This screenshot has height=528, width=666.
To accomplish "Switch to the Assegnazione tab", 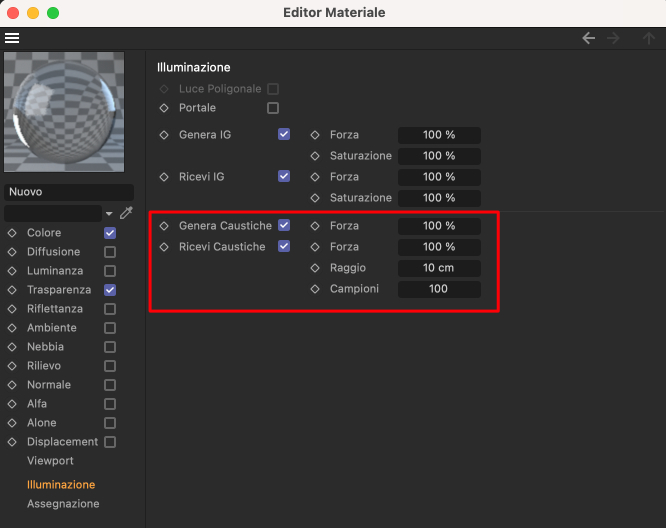I will click(63, 504).
